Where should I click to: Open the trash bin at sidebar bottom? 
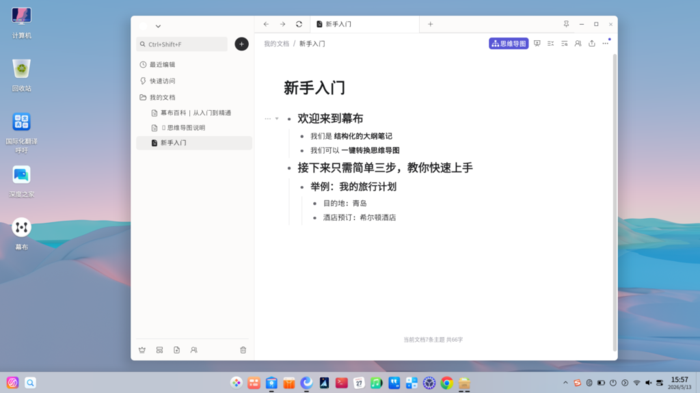(x=243, y=350)
